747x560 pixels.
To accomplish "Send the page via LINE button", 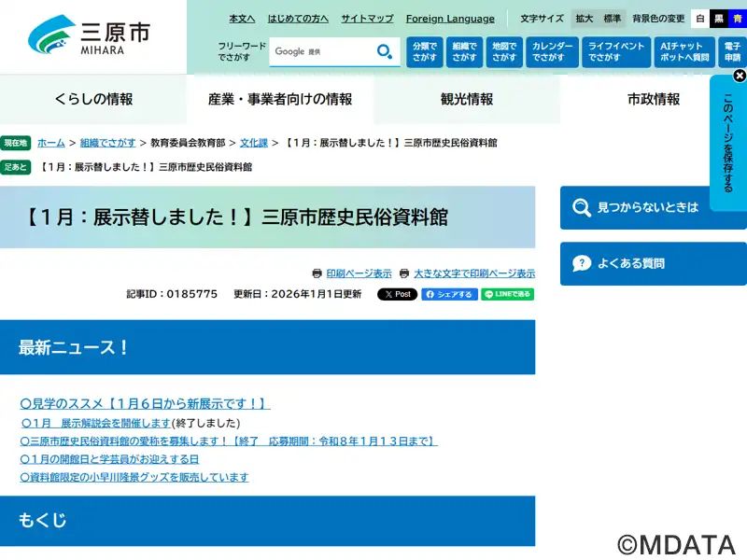I will click(x=508, y=294).
